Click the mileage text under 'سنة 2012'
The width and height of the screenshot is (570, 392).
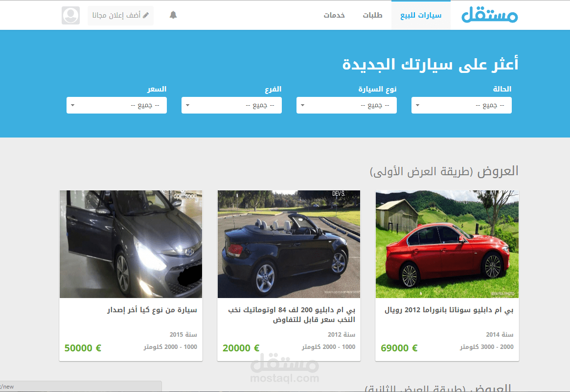point(329,347)
